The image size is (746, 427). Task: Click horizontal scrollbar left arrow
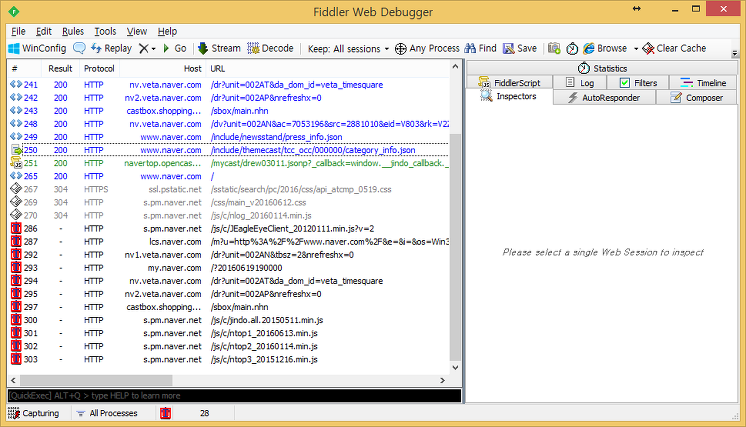13,380
